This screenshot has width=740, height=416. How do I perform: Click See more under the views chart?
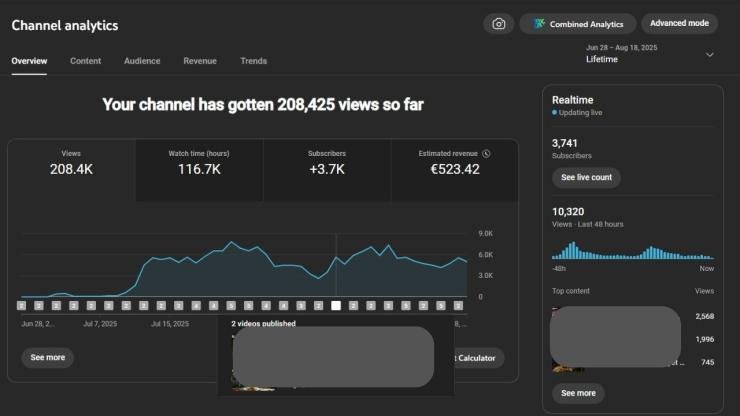click(x=48, y=357)
